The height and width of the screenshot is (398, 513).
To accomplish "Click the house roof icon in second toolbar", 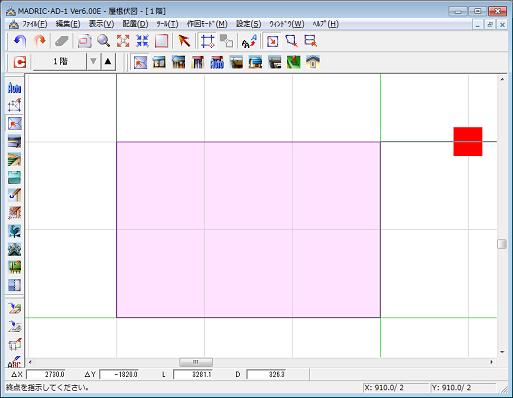I will pyautogui.click(x=313, y=62).
